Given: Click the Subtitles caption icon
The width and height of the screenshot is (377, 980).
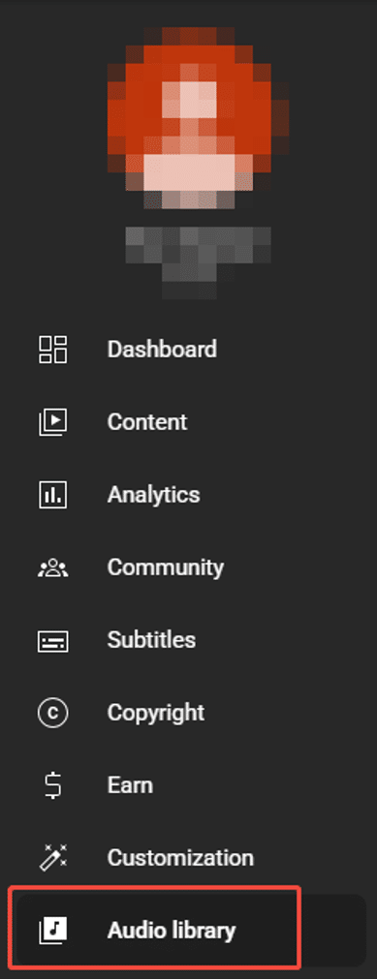Looking at the screenshot, I should [53, 641].
